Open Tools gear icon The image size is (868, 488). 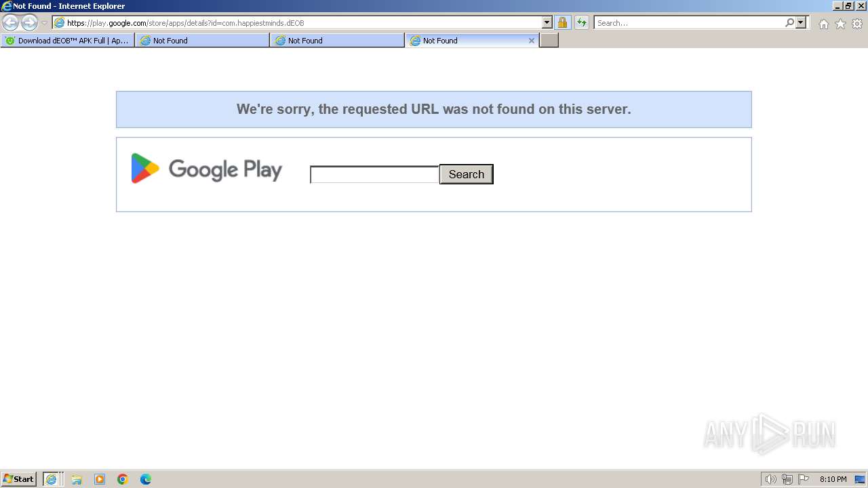tap(857, 24)
